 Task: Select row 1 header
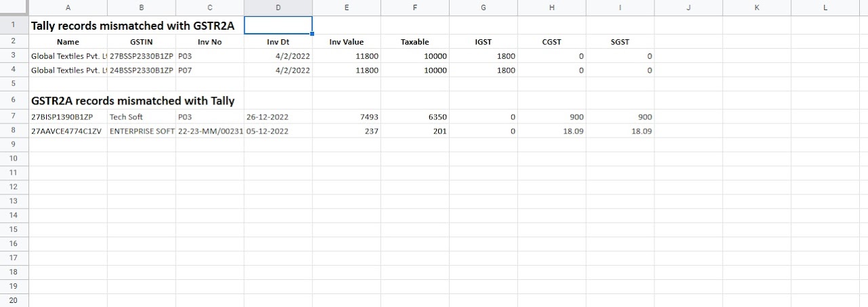pos(14,24)
